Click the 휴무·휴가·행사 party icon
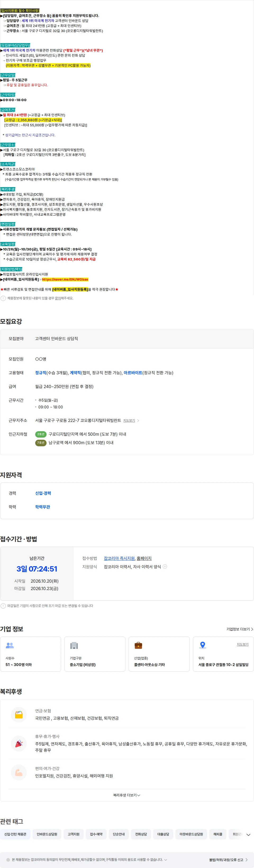The image size is (254, 868). point(19,744)
